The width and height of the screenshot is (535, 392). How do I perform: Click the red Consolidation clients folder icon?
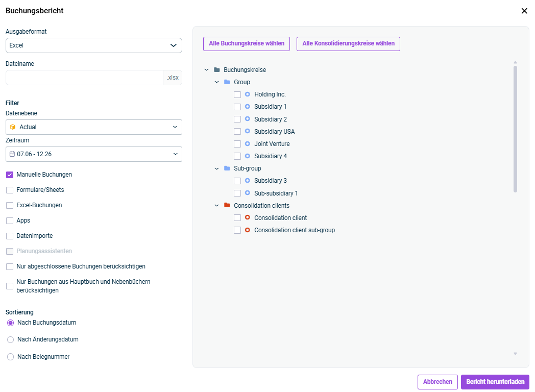[227, 206]
